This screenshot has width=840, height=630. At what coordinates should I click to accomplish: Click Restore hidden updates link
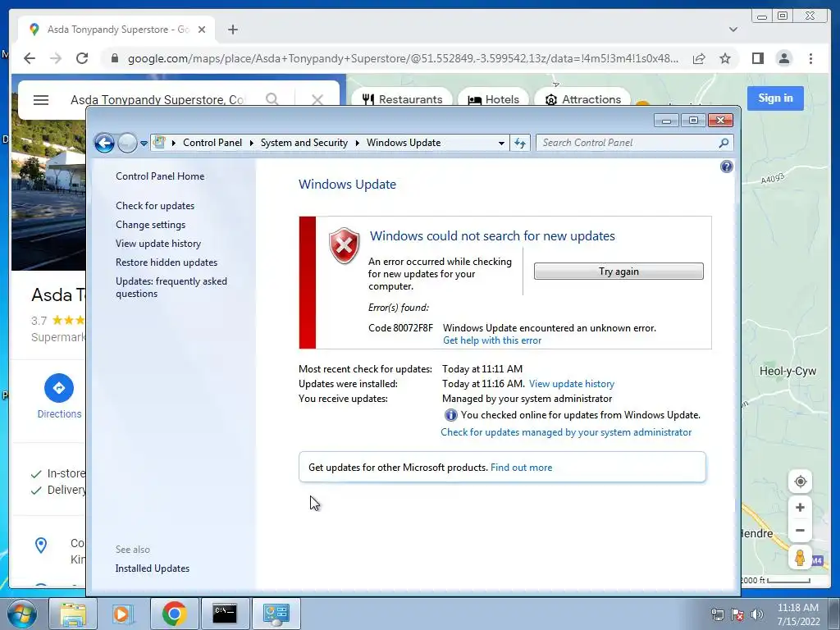(x=166, y=262)
